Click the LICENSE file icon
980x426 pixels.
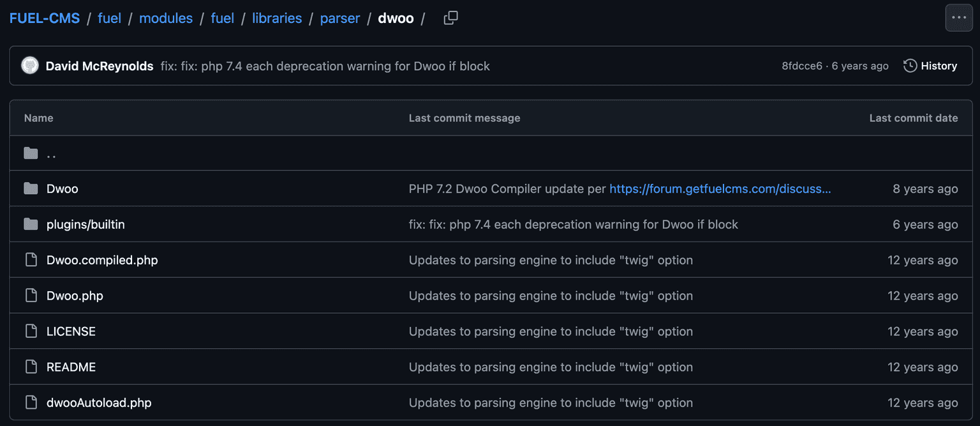coord(31,331)
